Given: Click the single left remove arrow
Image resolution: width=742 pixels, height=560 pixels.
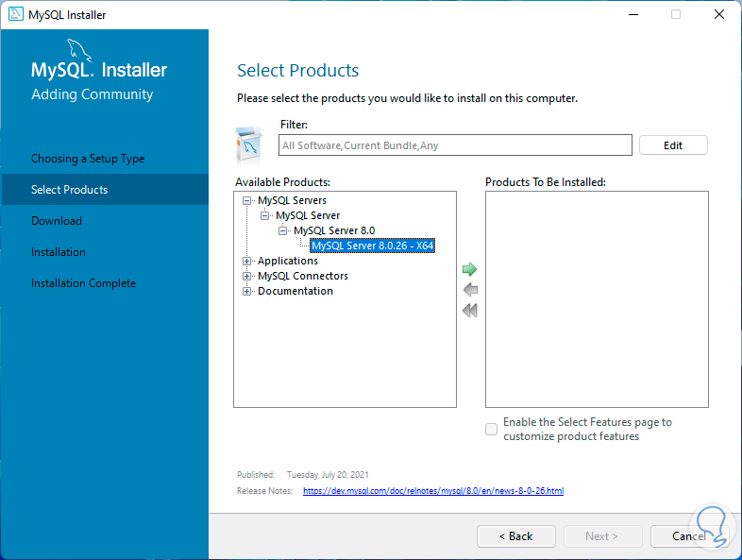Looking at the screenshot, I should 469,290.
